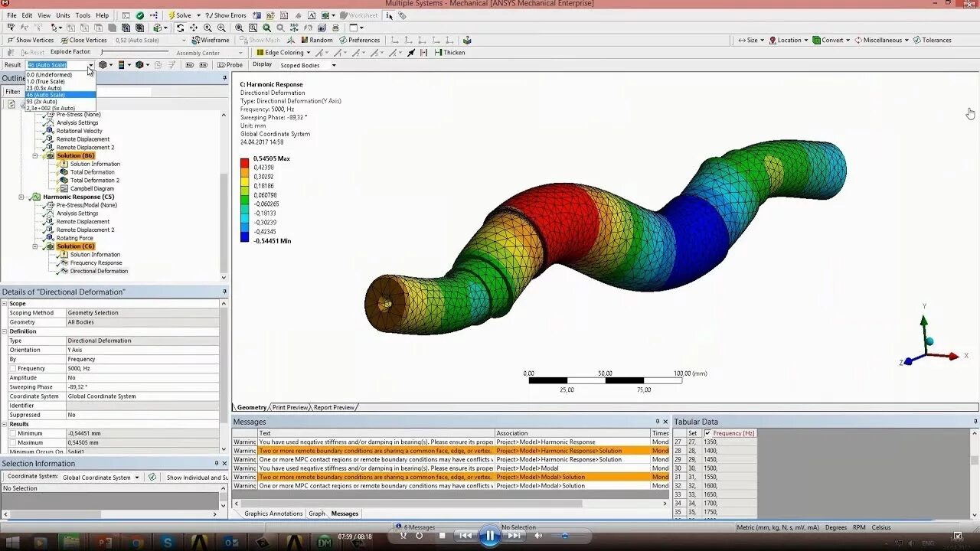Image resolution: width=980 pixels, height=551 pixels.
Task: Switch to the Print Preview tab
Action: click(290, 407)
